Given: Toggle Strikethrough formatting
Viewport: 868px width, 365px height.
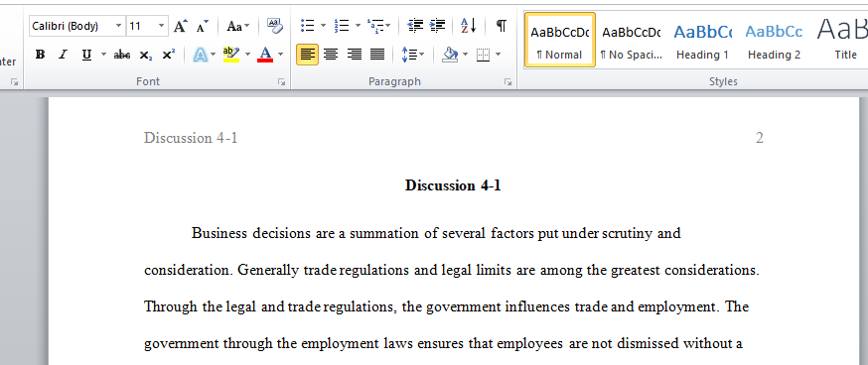Looking at the screenshot, I should coord(122,55).
